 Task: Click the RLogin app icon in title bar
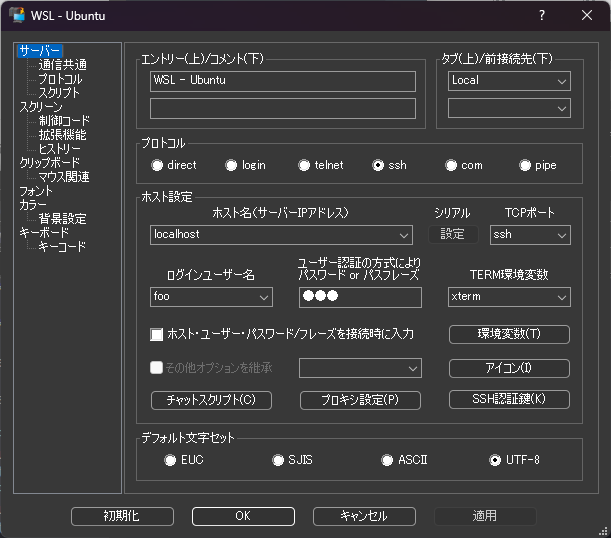point(17,15)
